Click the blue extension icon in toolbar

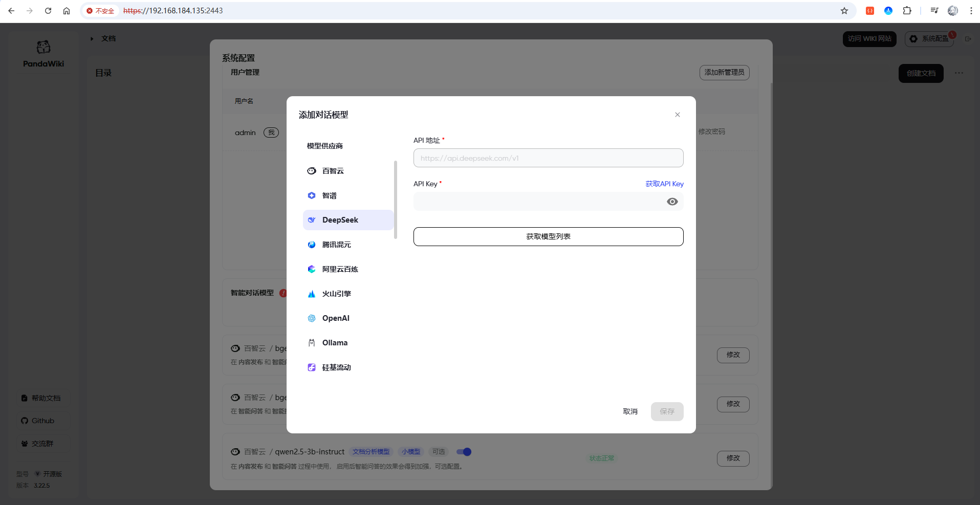tap(888, 11)
